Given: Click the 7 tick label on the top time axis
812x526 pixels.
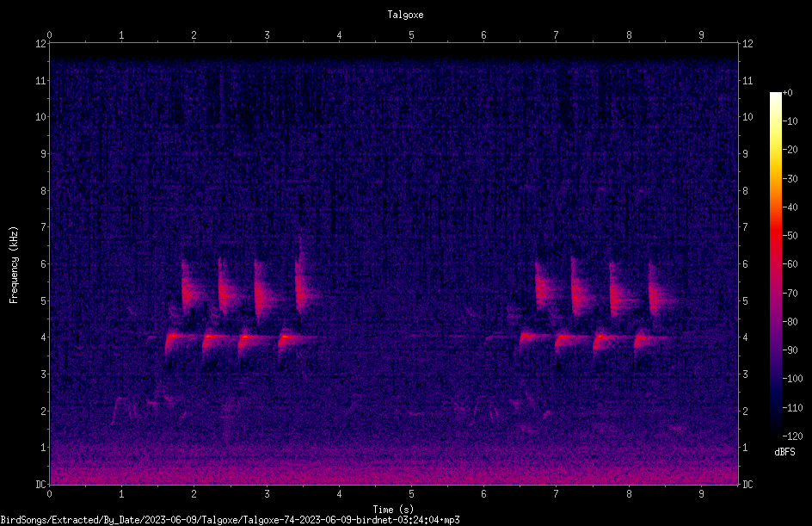Looking at the screenshot, I should coord(557,35).
